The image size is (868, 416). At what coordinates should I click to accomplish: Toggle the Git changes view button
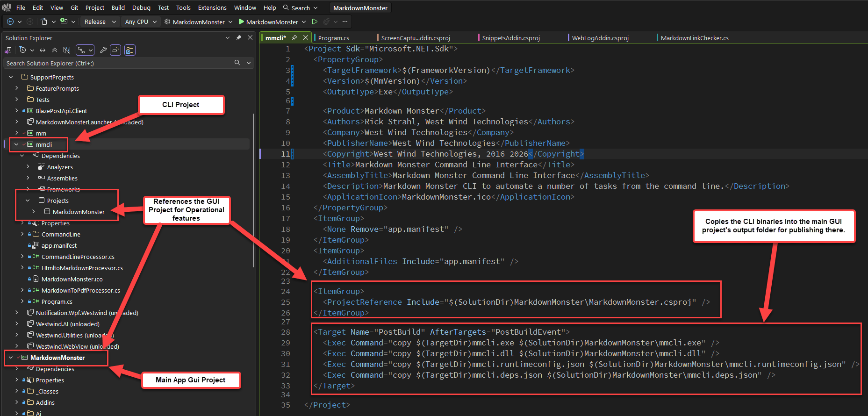[85, 50]
